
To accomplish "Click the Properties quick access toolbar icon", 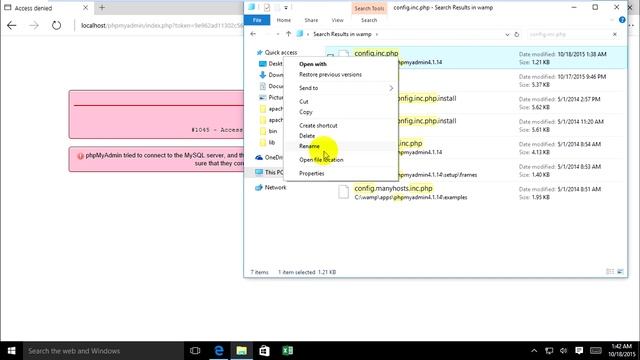I will tap(267, 7).
